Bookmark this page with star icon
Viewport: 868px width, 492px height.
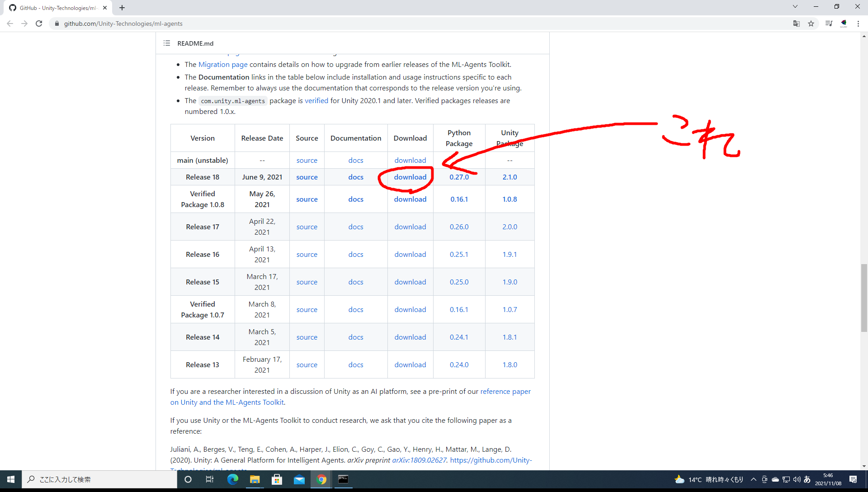811,24
